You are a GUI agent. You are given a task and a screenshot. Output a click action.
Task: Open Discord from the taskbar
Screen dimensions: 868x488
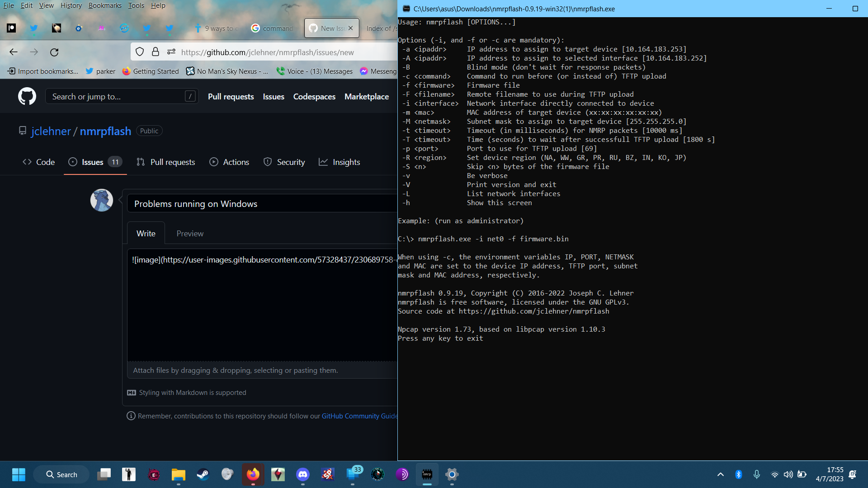pos(302,474)
